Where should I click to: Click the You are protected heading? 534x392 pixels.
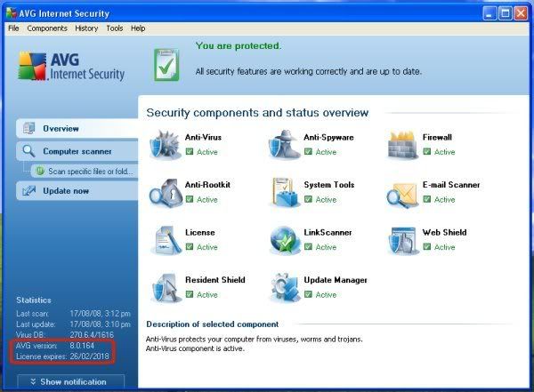(239, 45)
